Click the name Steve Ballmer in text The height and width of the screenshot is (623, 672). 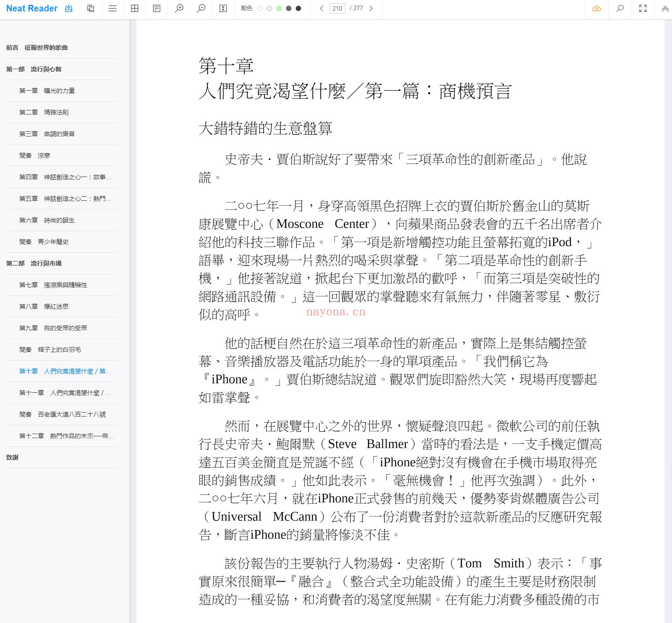click(x=368, y=444)
